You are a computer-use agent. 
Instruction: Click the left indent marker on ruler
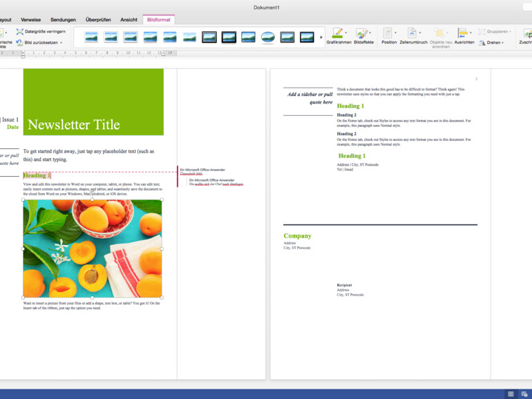point(23,55)
